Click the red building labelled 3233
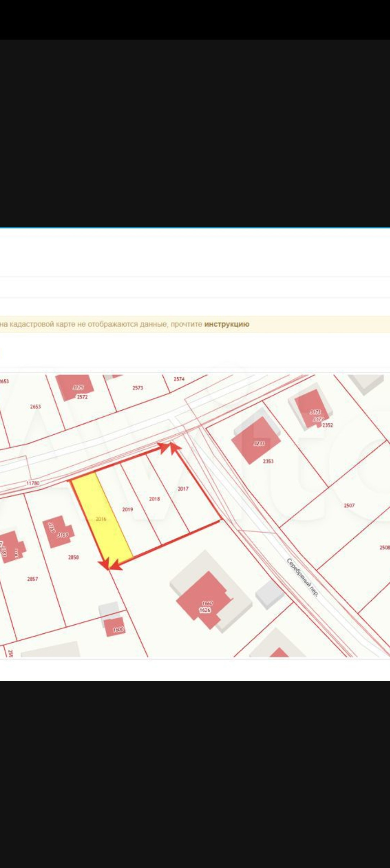The image size is (390, 868). pyautogui.click(x=256, y=440)
